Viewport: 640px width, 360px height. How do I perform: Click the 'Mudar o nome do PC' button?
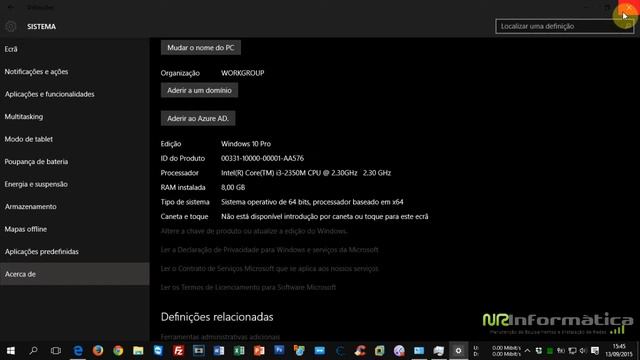point(200,48)
